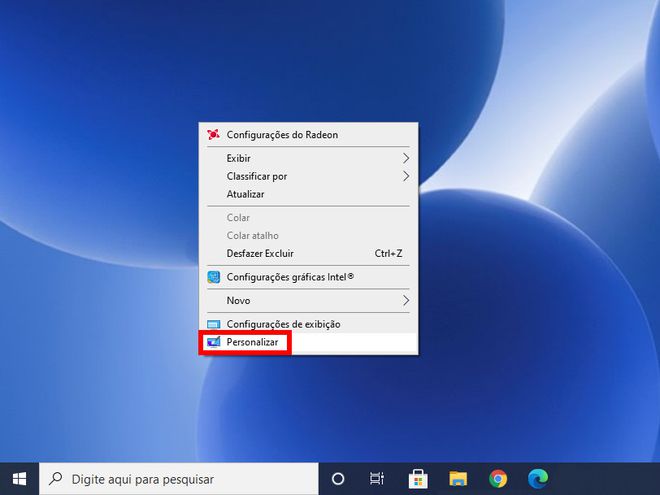
Task: Click the Intel graphics settings icon
Action: tap(213, 277)
